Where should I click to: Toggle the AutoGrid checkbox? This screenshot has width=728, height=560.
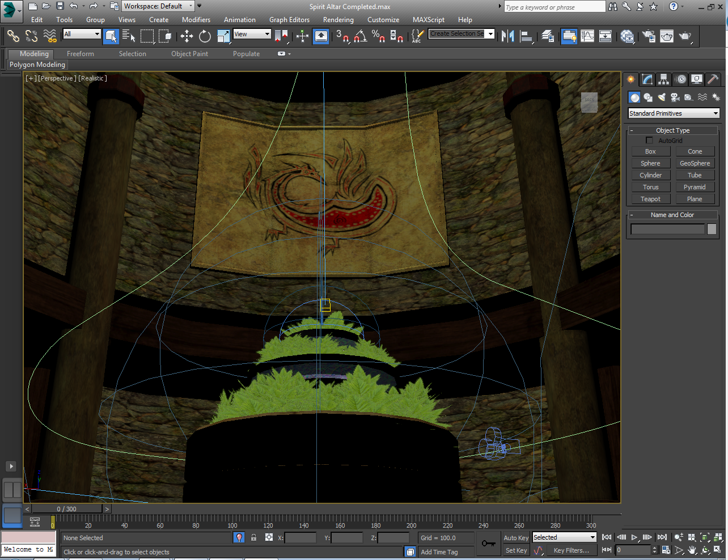click(x=649, y=140)
